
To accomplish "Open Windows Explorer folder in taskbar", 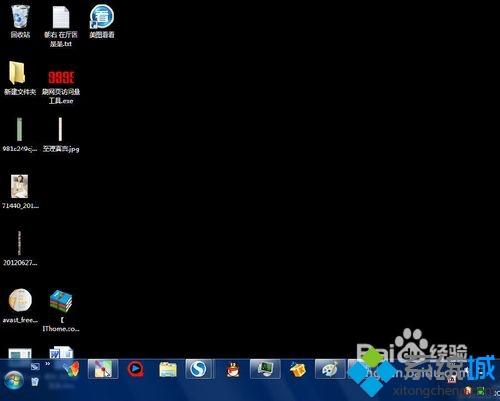I will tap(168, 369).
